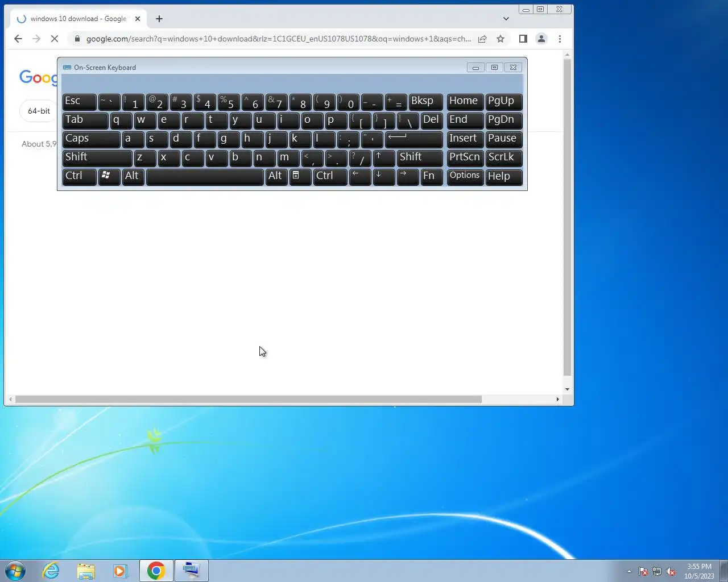Open the keyboard Options key
The width and height of the screenshot is (728, 582).
click(x=465, y=177)
